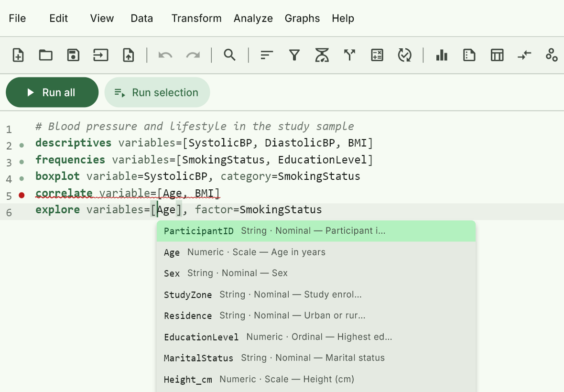Open the Graphs menu
Viewport: 564px width, 392px height.
[x=302, y=18]
